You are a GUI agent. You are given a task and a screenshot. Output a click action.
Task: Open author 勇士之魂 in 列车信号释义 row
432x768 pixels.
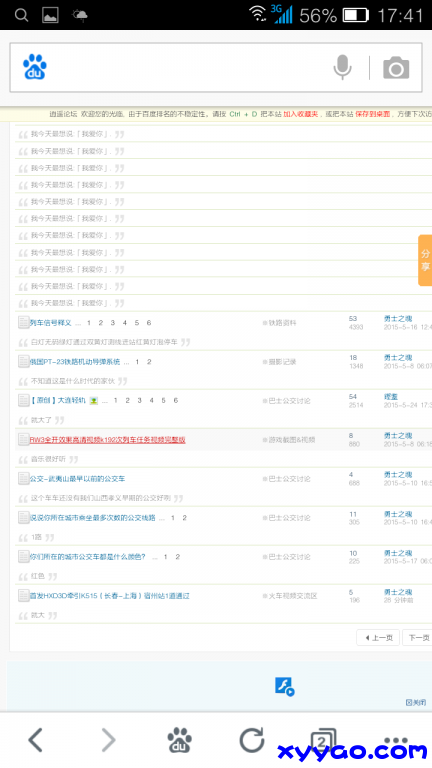click(x=398, y=319)
